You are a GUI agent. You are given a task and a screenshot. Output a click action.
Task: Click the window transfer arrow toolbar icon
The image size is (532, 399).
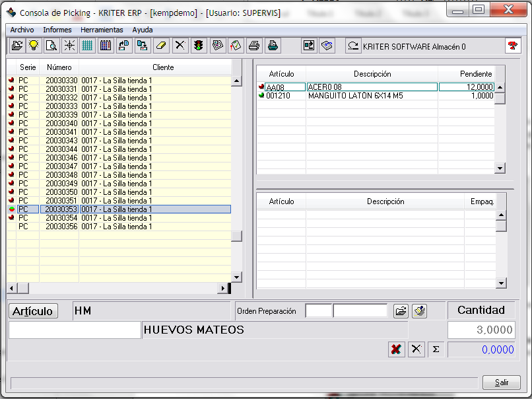point(309,46)
